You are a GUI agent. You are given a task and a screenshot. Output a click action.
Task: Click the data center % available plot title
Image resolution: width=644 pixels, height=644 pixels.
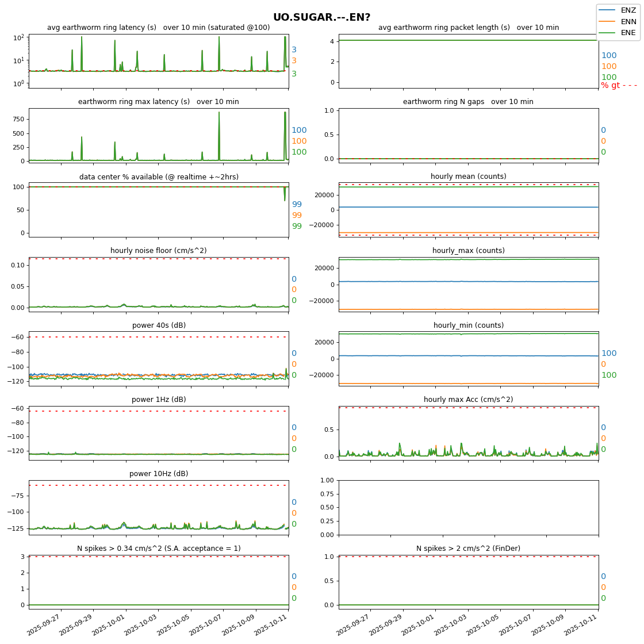tap(158, 177)
